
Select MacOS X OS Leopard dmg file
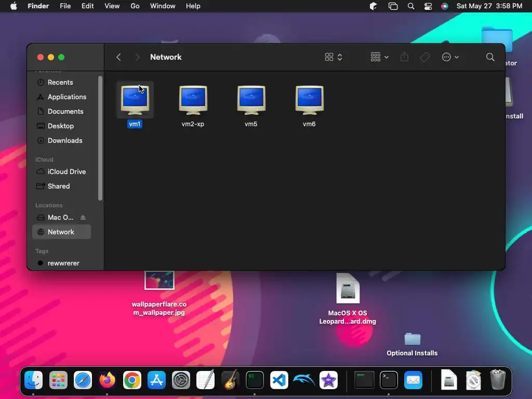348,299
